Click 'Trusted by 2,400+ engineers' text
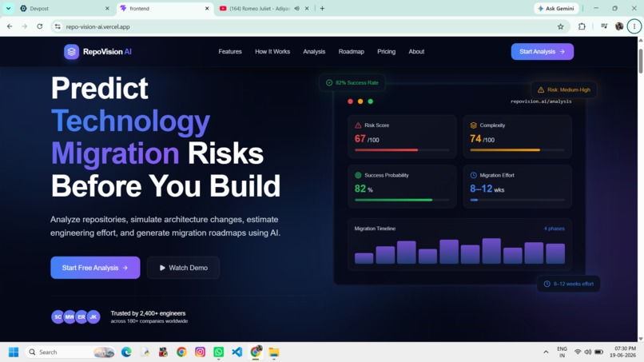The width and height of the screenshot is (644, 362). coord(148,313)
